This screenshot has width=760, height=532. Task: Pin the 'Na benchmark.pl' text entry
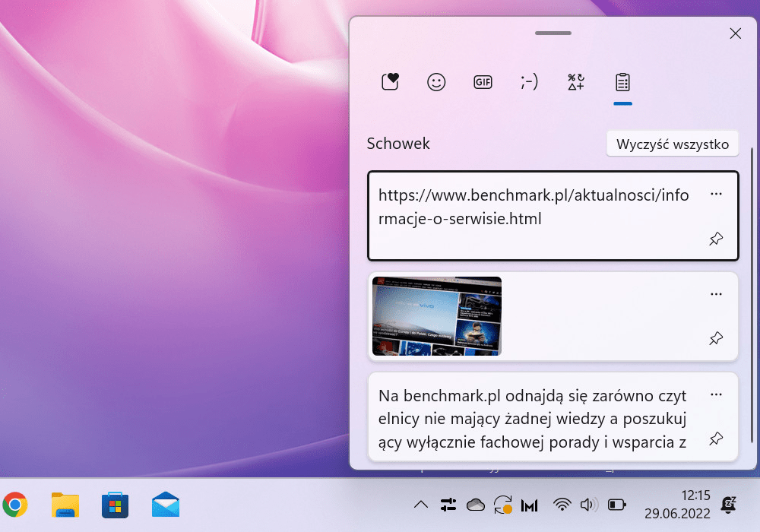point(716,439)
